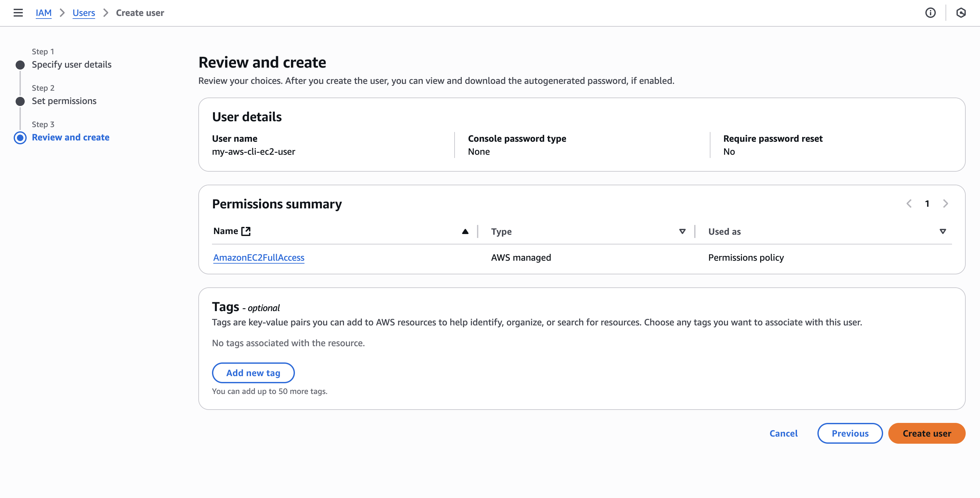This screenshot has height=498, width=980.
Task: Select Step 1 Specify user details
Action: click(72, 64)
